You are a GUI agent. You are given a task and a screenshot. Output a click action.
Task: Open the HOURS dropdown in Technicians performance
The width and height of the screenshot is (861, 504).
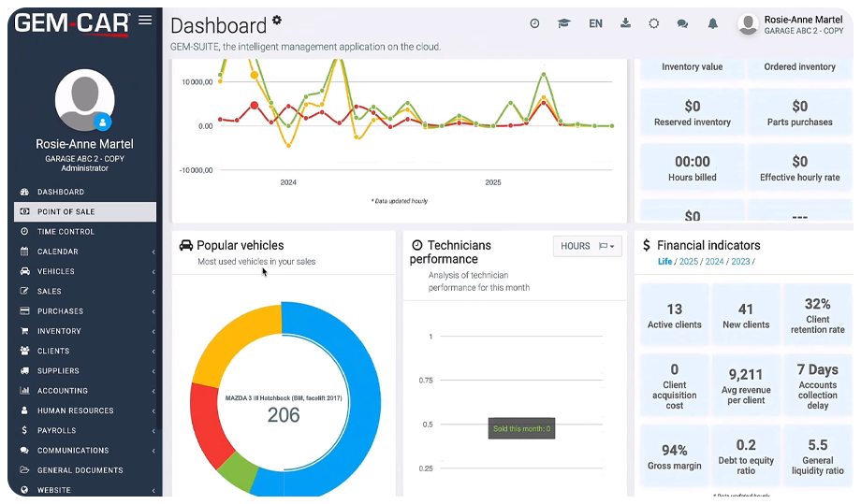tap(587, 246)
